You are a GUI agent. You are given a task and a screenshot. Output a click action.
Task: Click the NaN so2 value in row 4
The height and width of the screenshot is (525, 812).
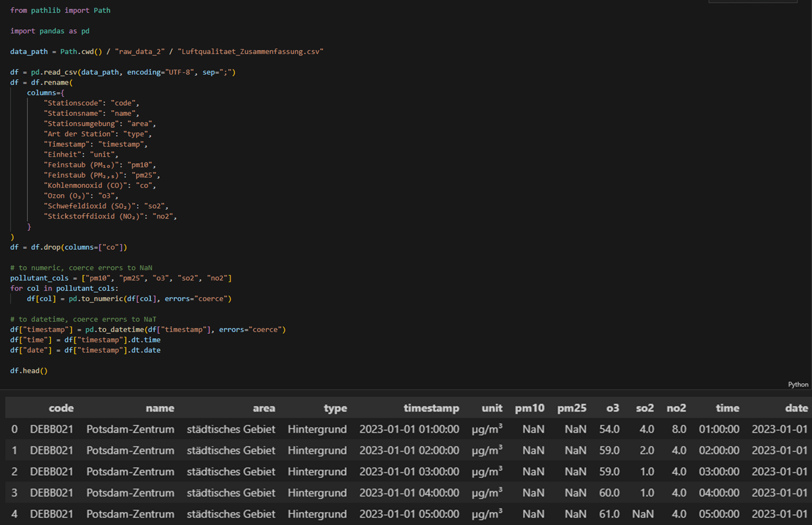pyautogui.click(x=642, y=514)
